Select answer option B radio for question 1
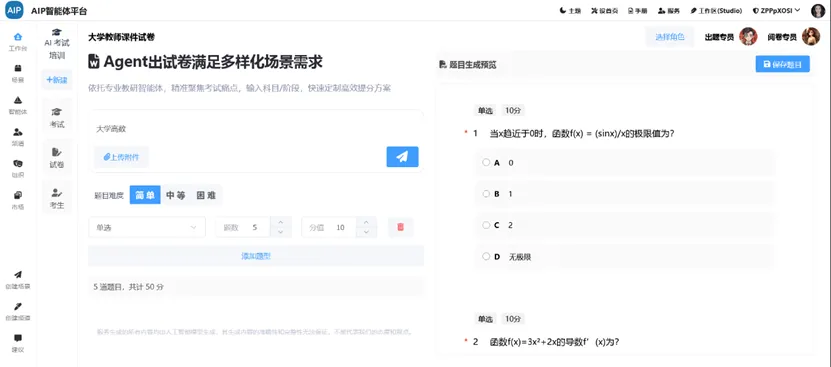831x367 pixels. [x=486, y=194]
